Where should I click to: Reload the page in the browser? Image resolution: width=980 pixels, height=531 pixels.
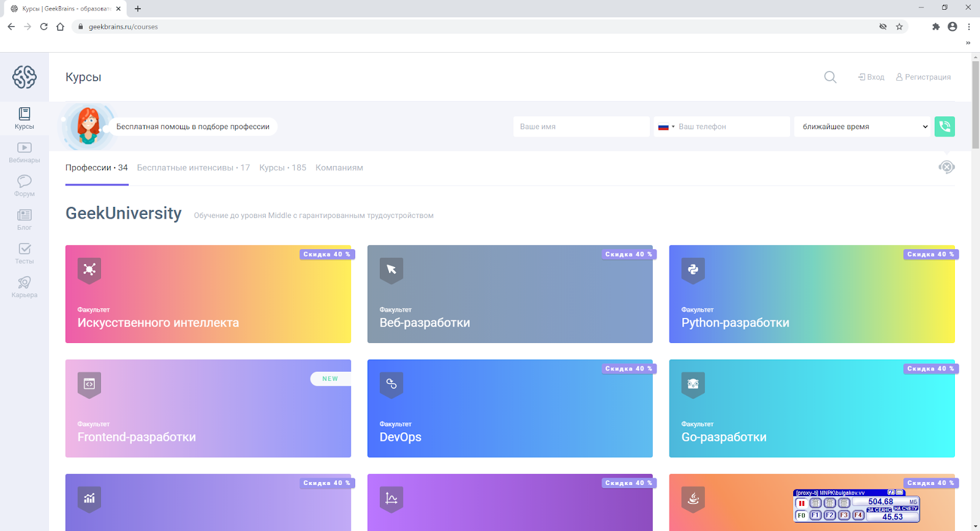[x=43, y=26]
